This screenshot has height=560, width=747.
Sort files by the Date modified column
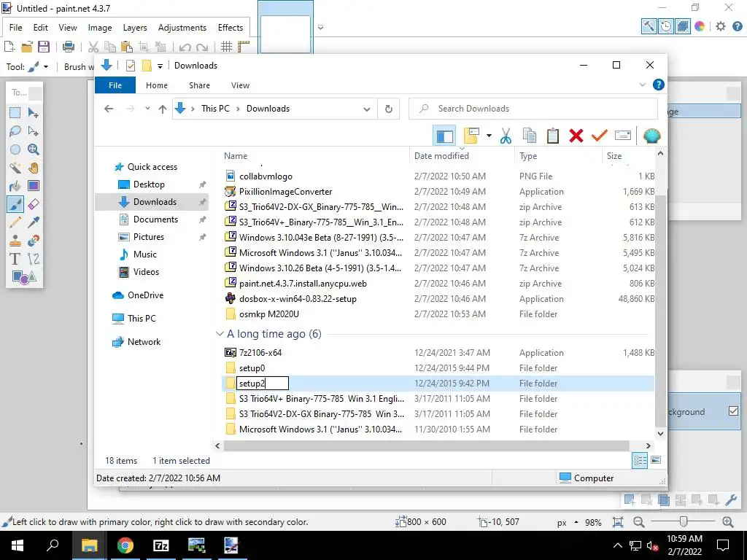click(441, 156)
